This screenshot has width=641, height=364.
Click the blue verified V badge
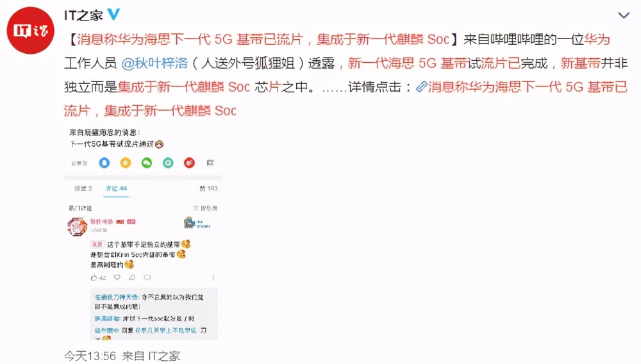pos(113,14)
